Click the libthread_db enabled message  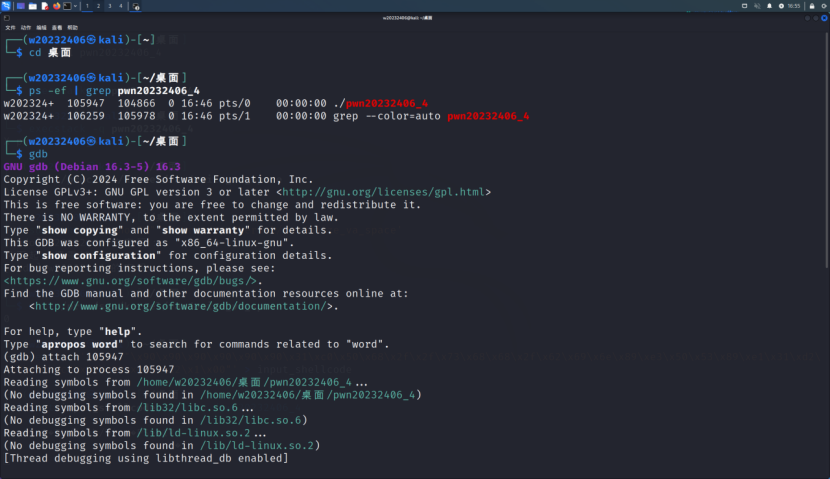point(146,459)
